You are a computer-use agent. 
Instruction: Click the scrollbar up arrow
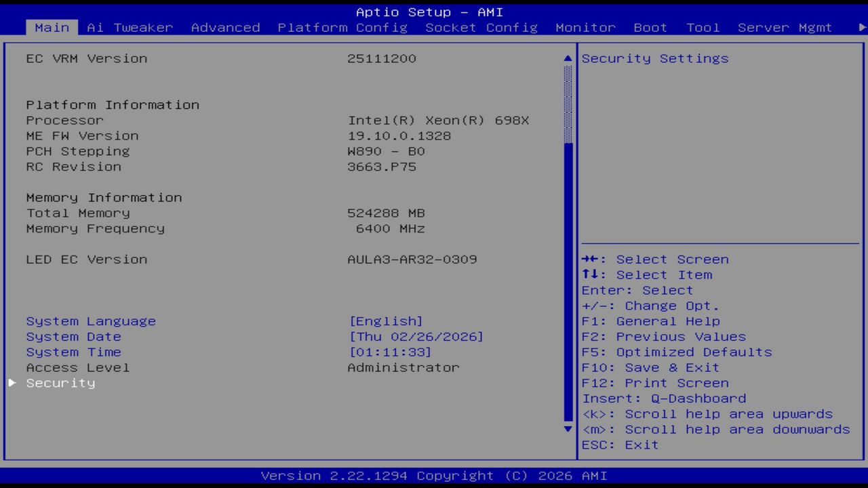click(567, 58)
